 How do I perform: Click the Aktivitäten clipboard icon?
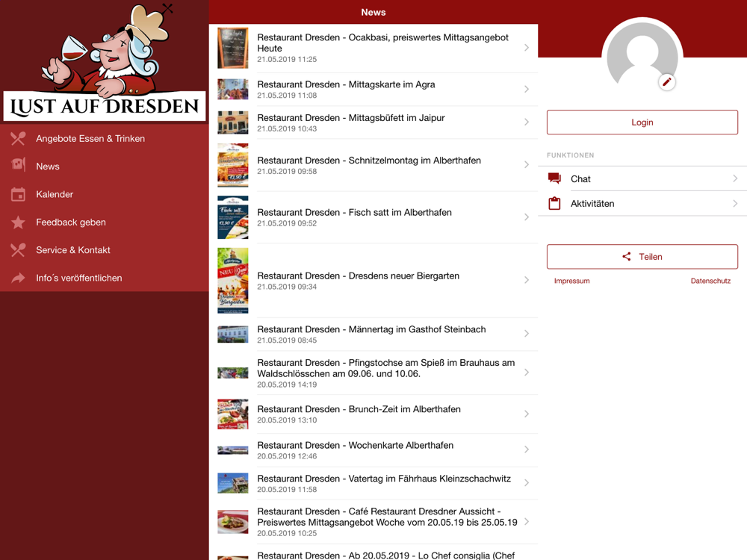click(554, 203)
